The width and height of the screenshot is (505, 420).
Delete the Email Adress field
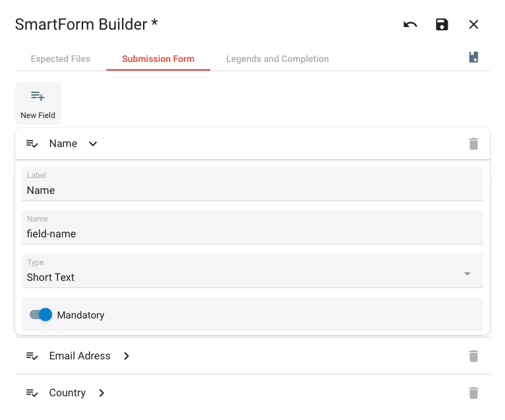[473, 356]
